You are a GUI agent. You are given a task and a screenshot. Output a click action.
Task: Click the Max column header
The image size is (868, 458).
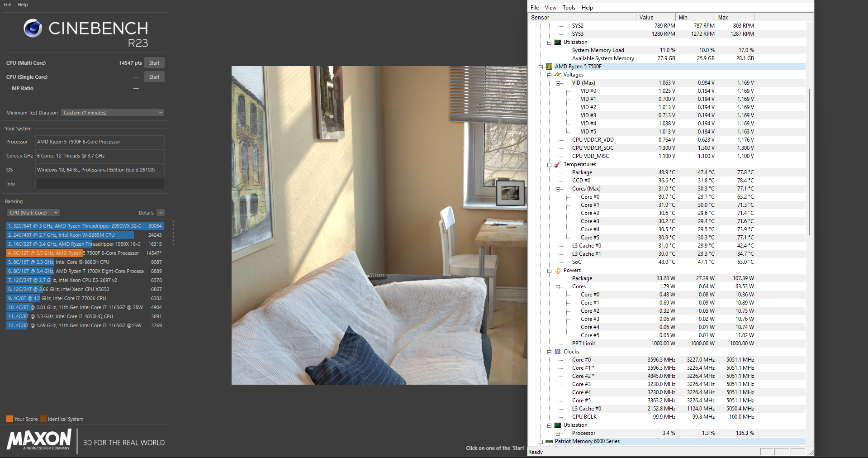(x=735, y=17)
